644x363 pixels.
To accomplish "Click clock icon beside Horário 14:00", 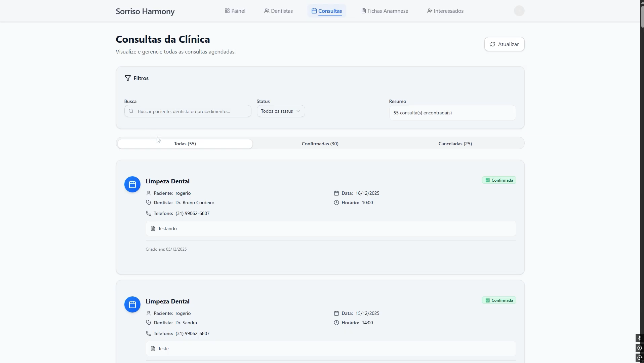I will (336, 323).
